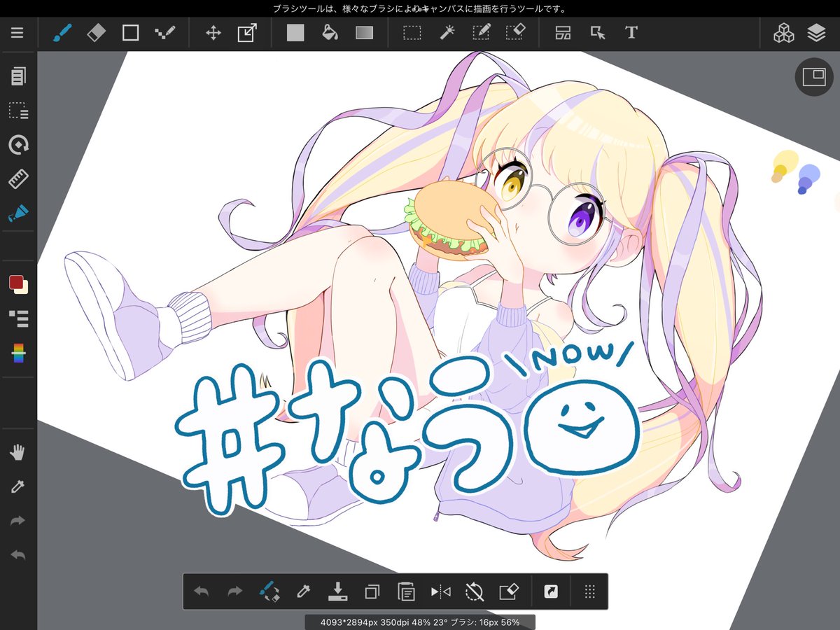Click flip canvas horizontally icon

[x=441, y=592]
